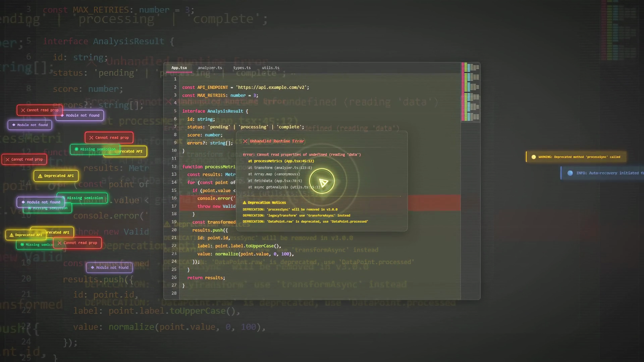This screenshot has width=644, height=362.
Task: Click editor line 6 'id: string;'
Action: click(201, 119)
